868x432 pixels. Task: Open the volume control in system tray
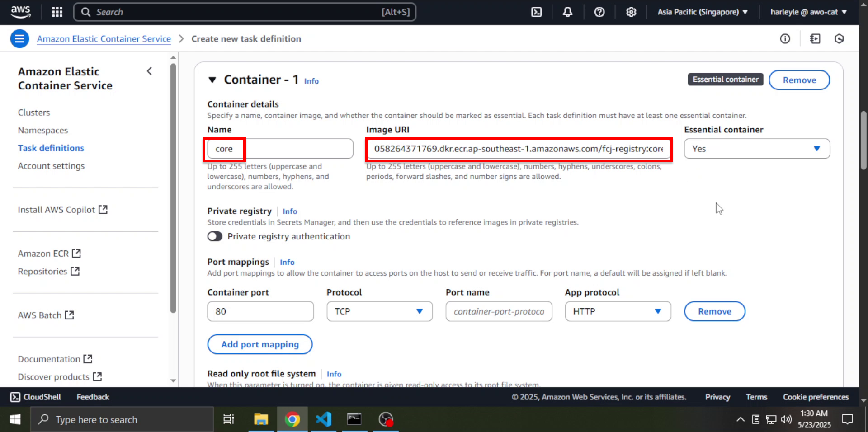pos(786,419)
